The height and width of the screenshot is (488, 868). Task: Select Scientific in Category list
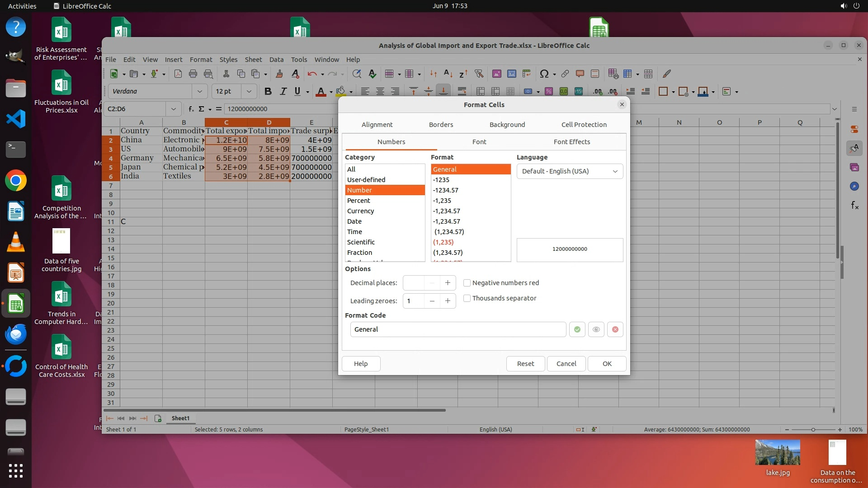coord(361,242)
